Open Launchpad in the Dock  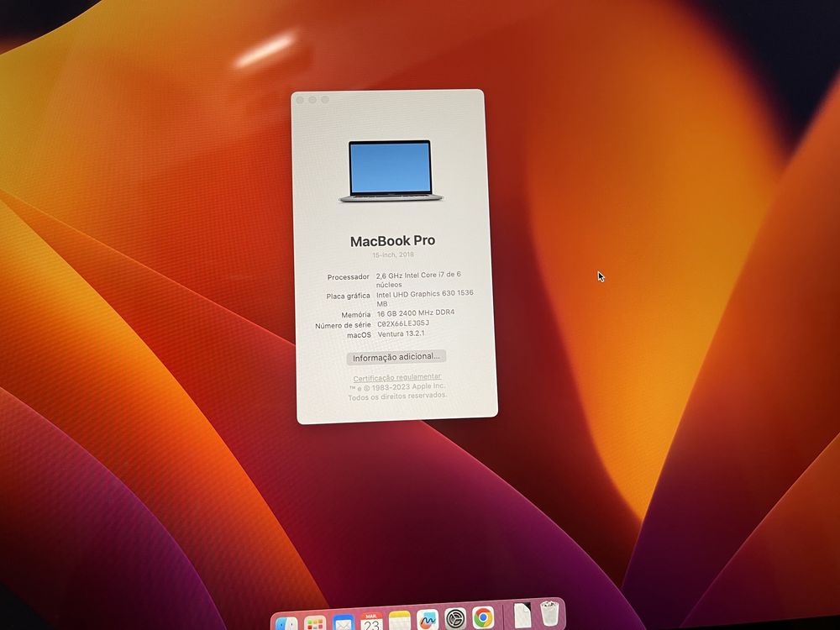315,622
